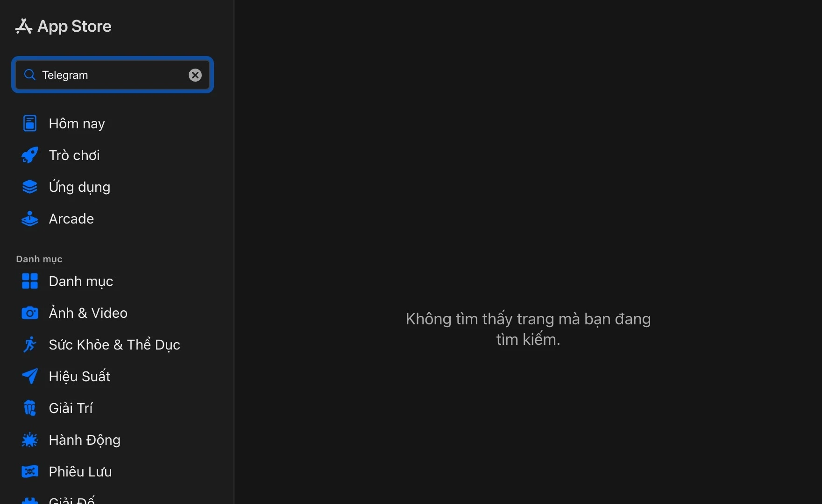Clear the Telegram search text
Viewport: 822px width, 504px height.
point(195,75)
